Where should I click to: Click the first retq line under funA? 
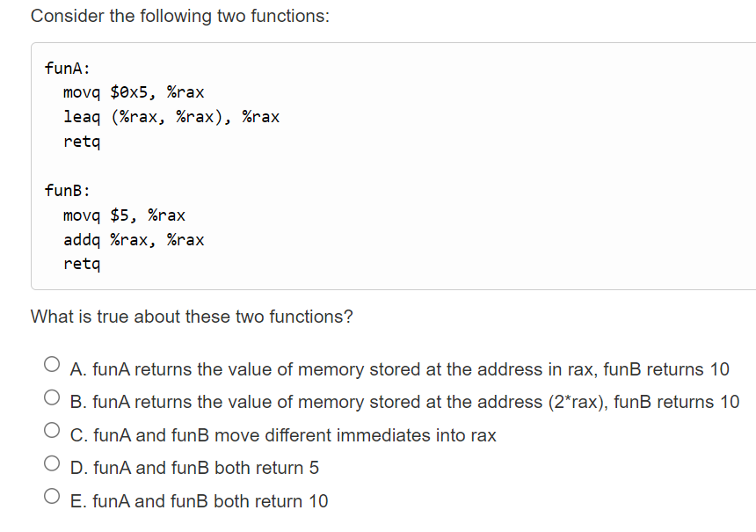81,141
